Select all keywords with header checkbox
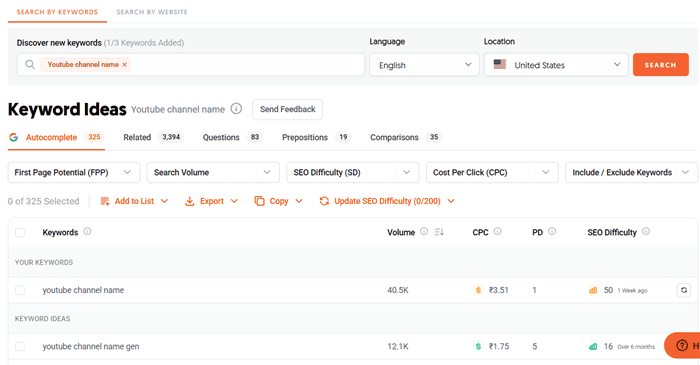Screen dimensions: 700x365 tap(20, 232)
